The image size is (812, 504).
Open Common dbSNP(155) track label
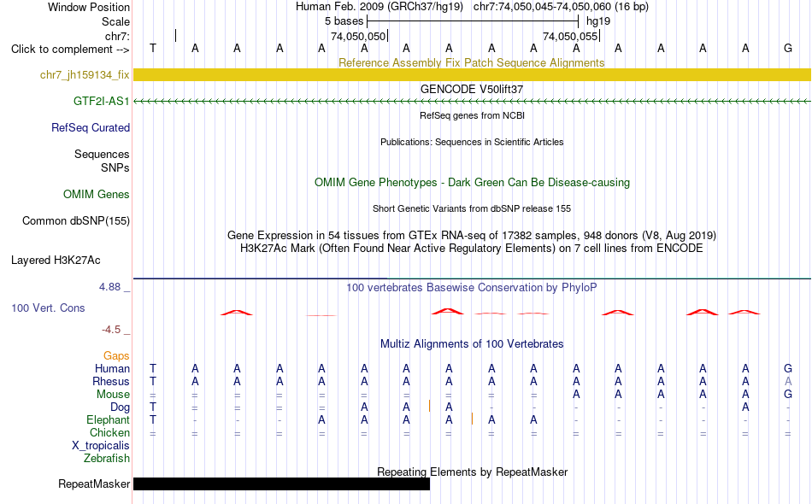(76, 221)
